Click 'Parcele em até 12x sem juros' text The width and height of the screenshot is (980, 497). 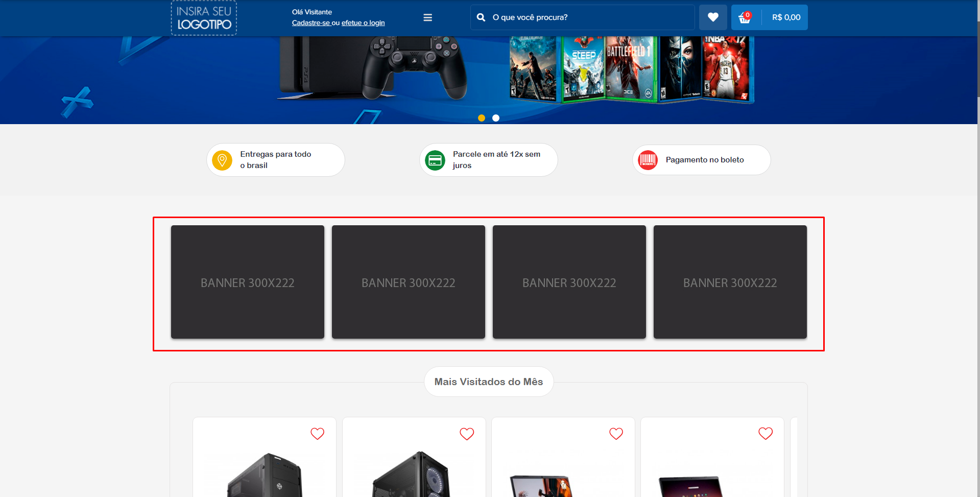point(496,160)
